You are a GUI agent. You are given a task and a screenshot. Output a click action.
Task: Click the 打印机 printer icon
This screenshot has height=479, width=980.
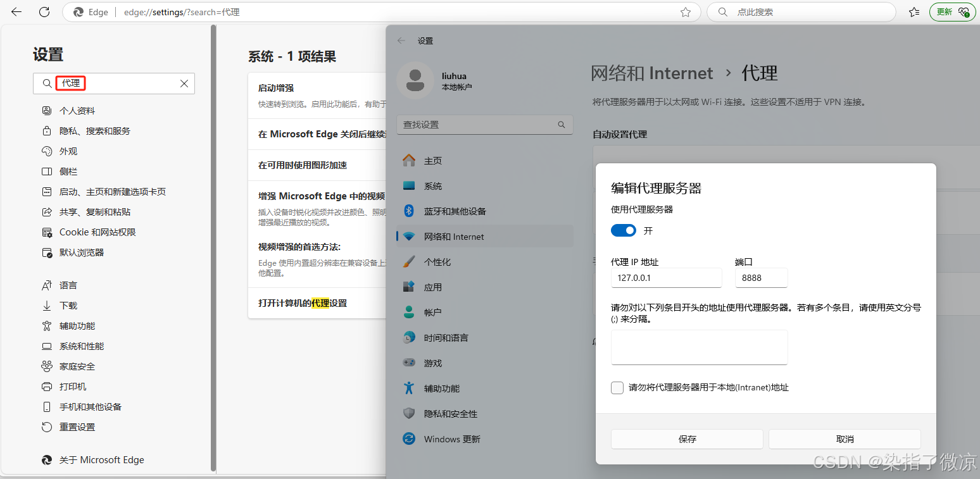tap(46, 387)
